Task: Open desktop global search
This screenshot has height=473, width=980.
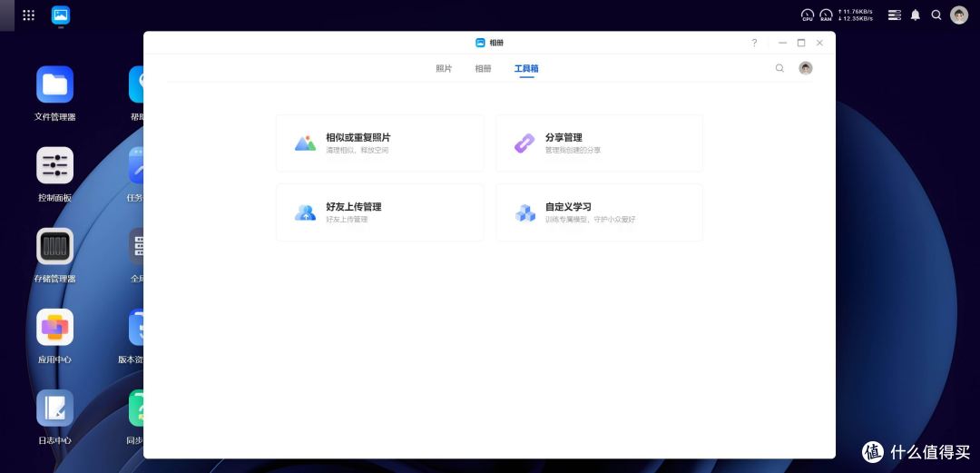Action: pyautogui.click(x=936, y=15)
